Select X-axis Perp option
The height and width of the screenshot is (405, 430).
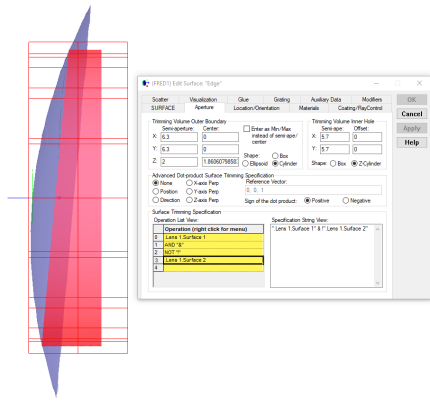189,183
